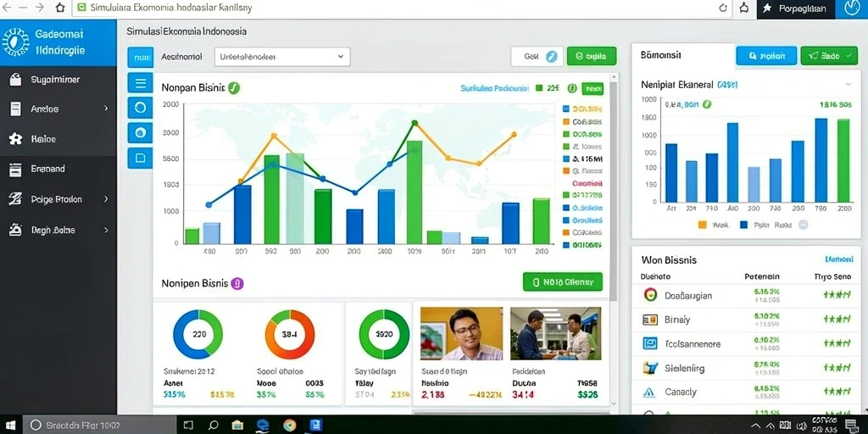Screen dimensions: 868x434
Task: Open the Unioalenoaei dropdown
Action: coord(281,57)
